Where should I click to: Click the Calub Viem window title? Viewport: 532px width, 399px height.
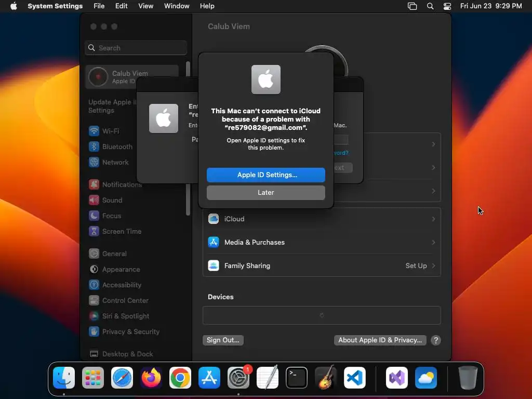click(x=229, y=26)
